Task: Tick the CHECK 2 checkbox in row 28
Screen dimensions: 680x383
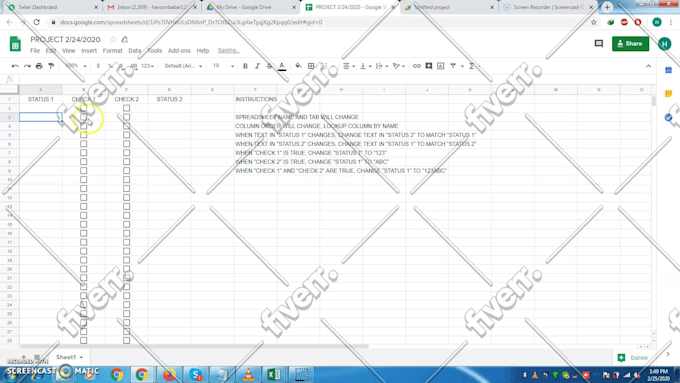Action: (126, 340)
